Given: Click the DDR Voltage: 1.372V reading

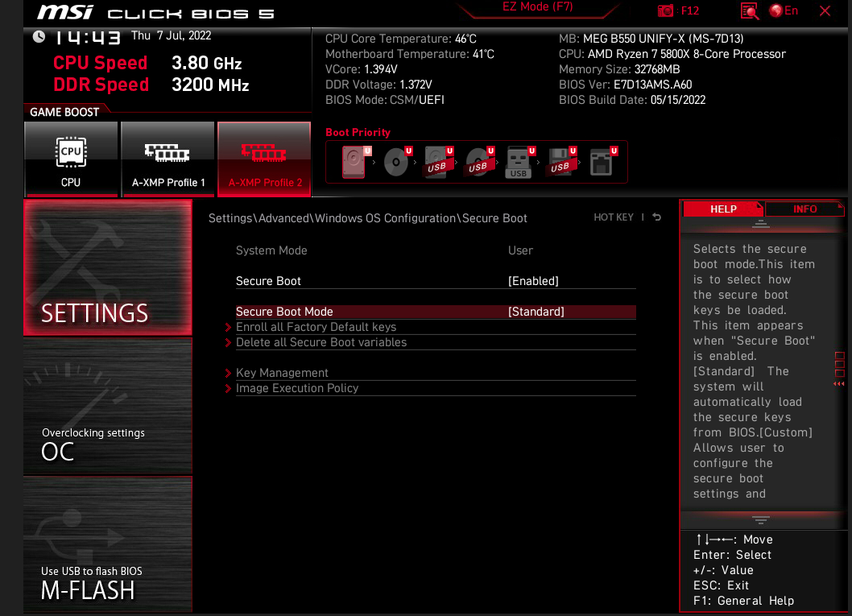Looking at the screenshot, I should (x=378, y=85).
